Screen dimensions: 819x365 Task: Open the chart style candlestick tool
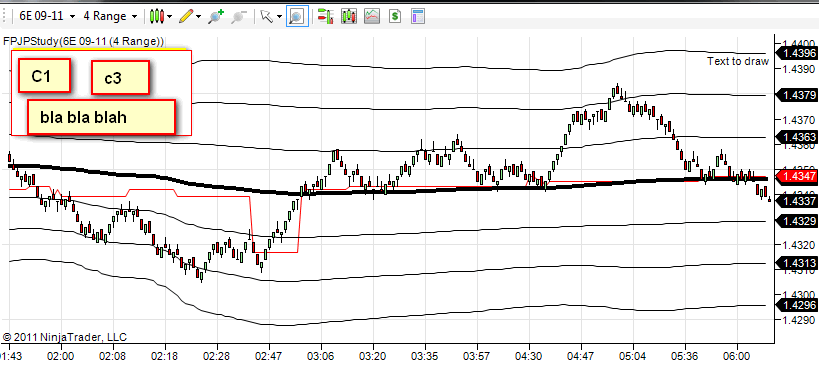(156, 16)
